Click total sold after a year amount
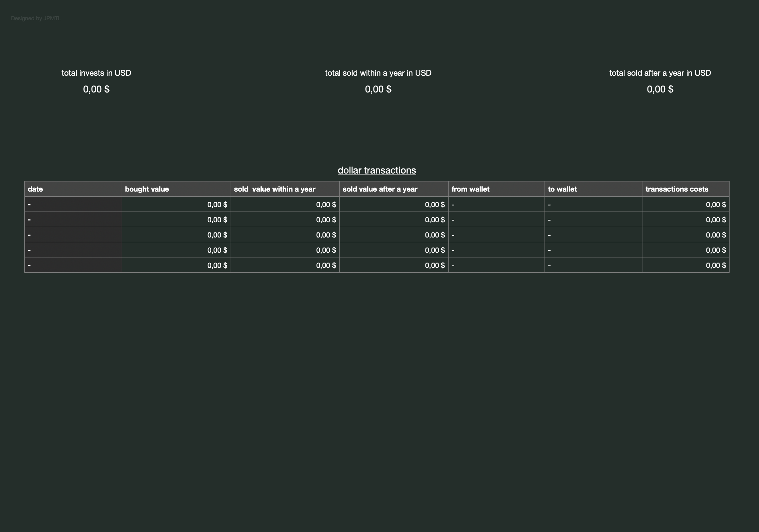The image size is (759, 532). (x=660, y=89)
